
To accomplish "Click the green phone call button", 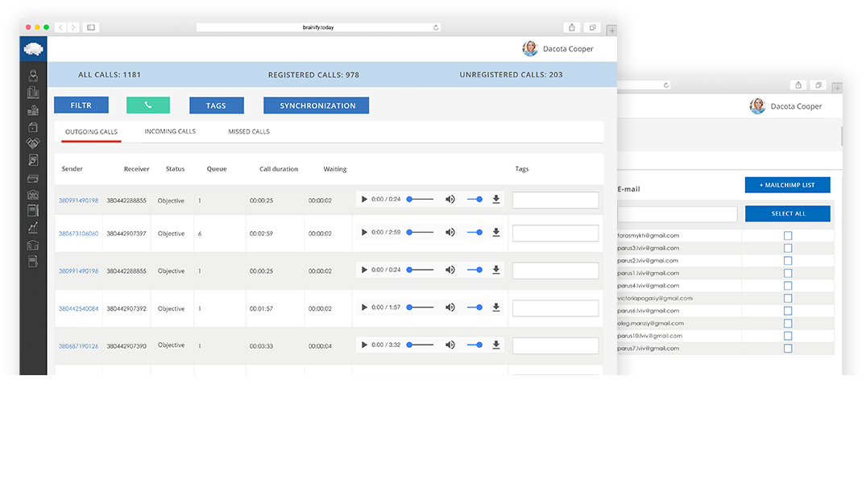I will 148,105.
